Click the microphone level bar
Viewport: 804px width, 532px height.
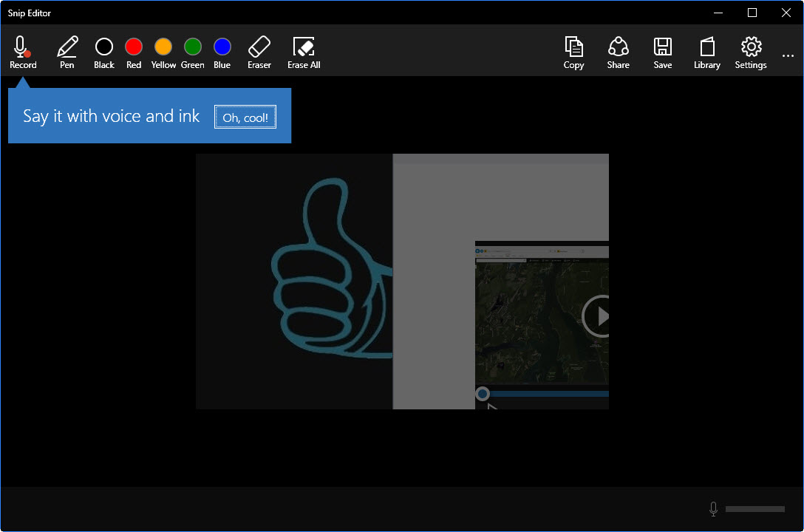click(754, 509)
